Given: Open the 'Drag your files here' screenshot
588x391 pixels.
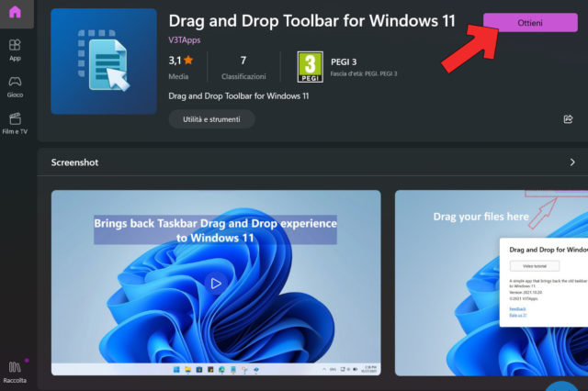Looking at the screenshot, I should tap(492, 283).
